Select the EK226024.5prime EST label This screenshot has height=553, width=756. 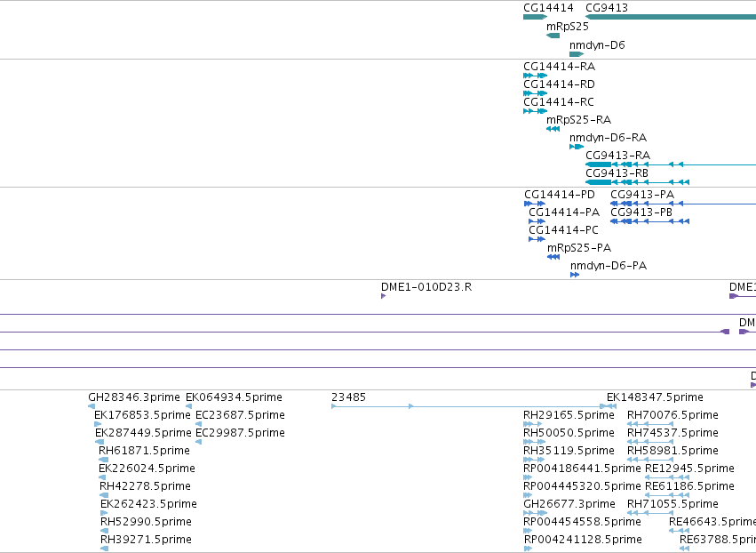[147, 469]
